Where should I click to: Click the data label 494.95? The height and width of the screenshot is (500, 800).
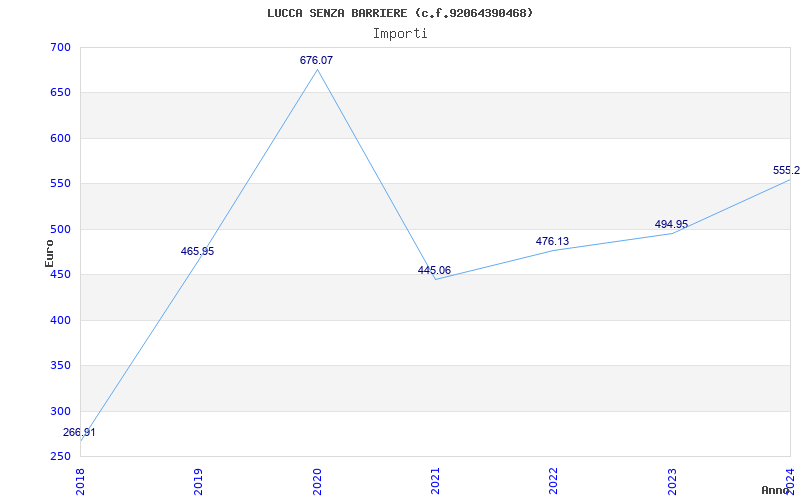(671, 224)
